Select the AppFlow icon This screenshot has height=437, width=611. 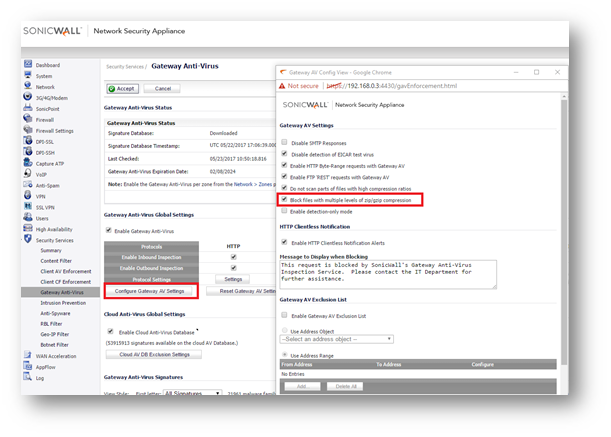click(28, 366)
